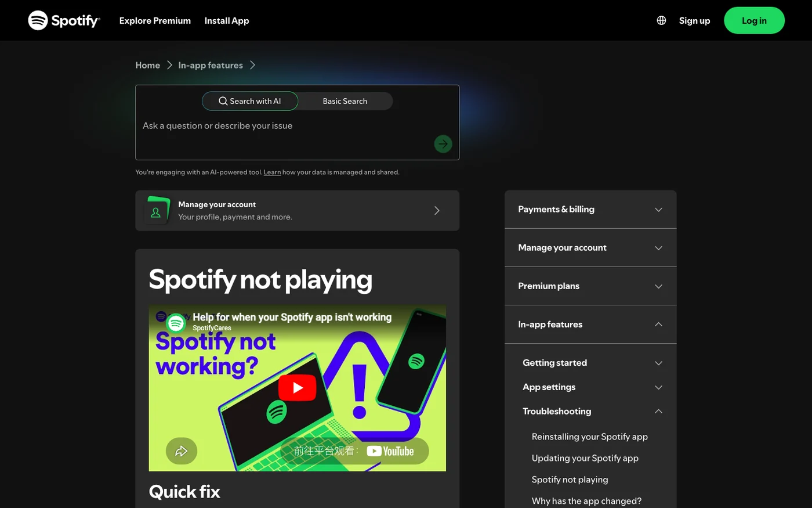Go to Home breadcrumb
The image size is (812, 508).
pos(148,65)
